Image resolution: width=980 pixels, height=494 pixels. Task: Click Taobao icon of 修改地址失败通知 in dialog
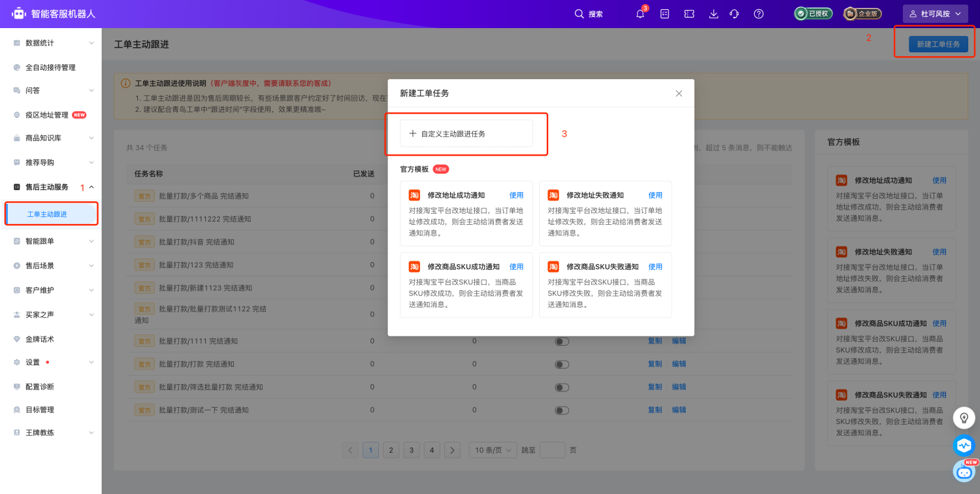[553, 195]
